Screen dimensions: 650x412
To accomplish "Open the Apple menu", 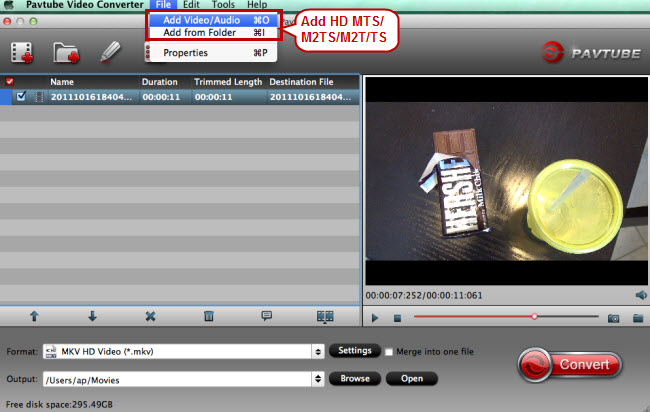I will tap(9, 5).
